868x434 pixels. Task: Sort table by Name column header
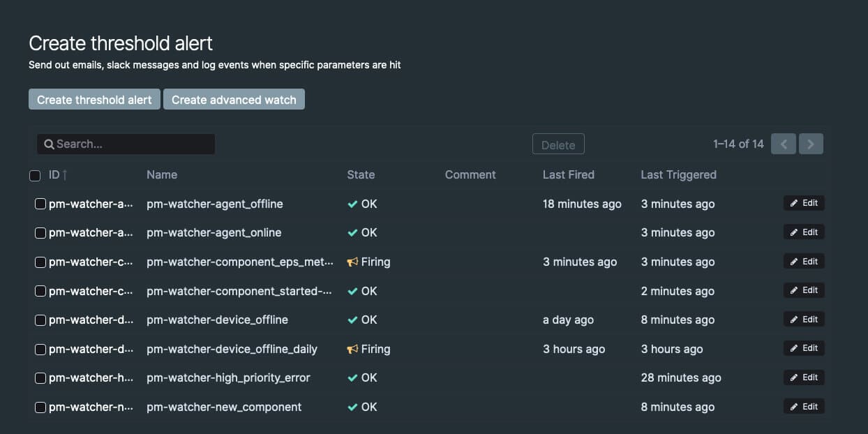tap(162, 174)
